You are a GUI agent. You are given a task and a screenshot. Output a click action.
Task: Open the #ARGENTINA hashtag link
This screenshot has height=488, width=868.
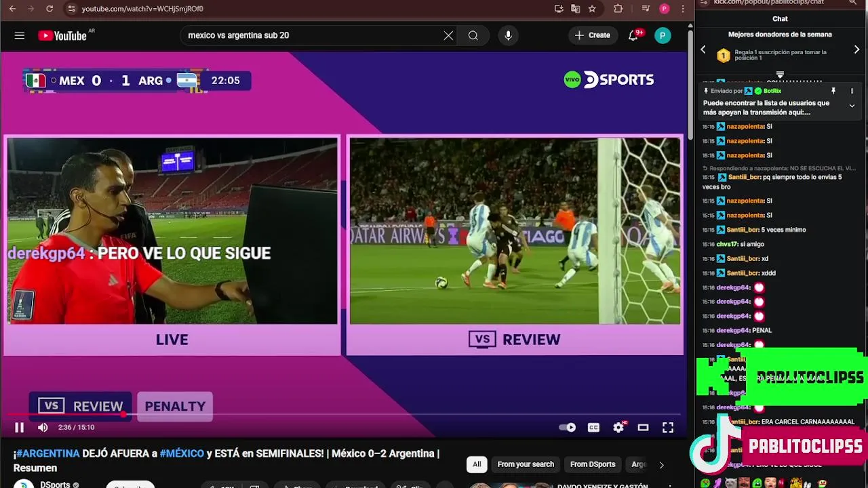click(48, 453)
